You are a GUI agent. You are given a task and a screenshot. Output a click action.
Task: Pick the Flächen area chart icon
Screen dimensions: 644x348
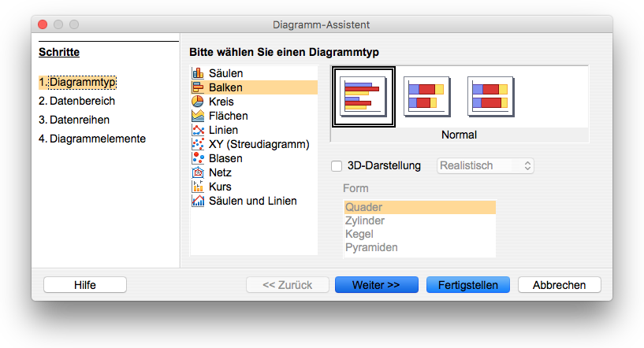pos(198,116)
